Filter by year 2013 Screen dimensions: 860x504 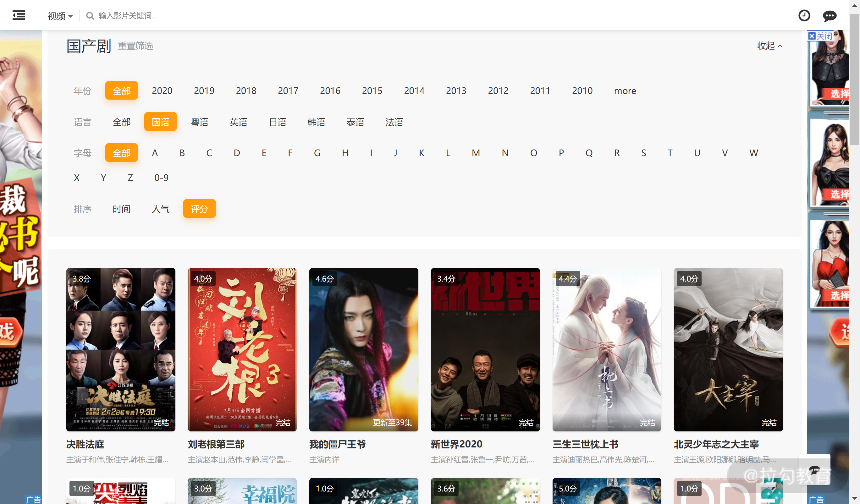456,90
